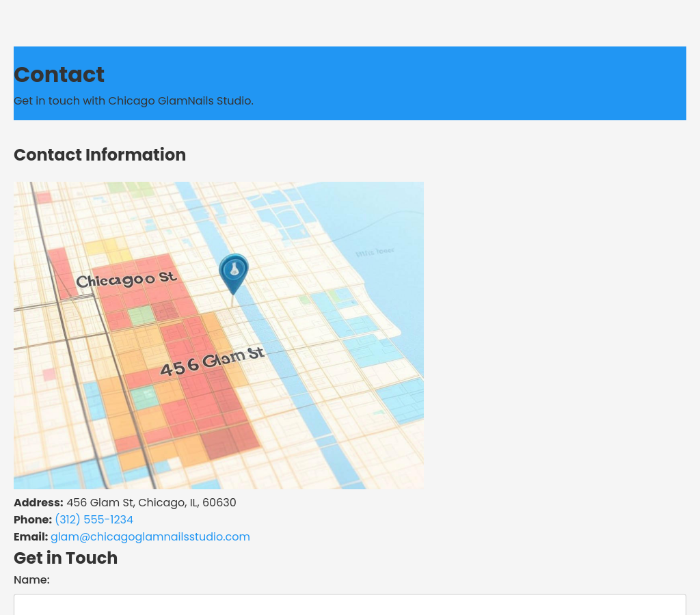The height and width of the screenshot is (615, 700).
Task: Click the Name: field label
Action: (x=31, y=580)
